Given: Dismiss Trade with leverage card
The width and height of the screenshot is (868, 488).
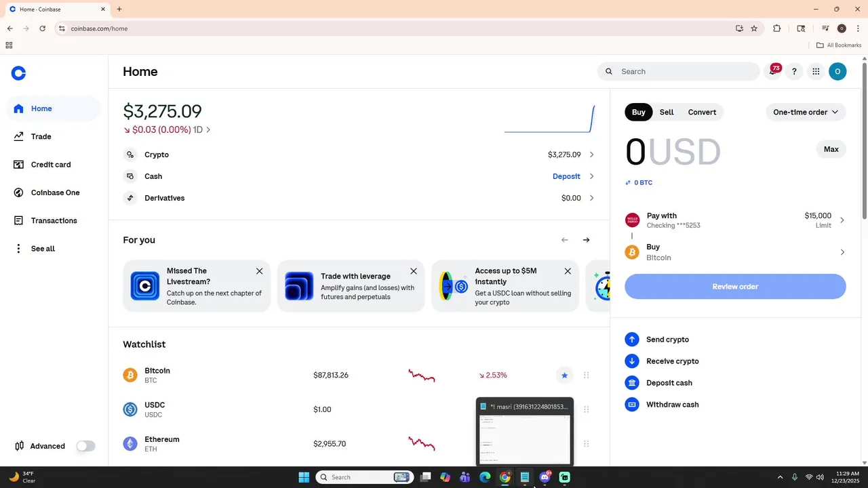Looking at the screenshot, I should pyautogui.click(x=414, y=271).
